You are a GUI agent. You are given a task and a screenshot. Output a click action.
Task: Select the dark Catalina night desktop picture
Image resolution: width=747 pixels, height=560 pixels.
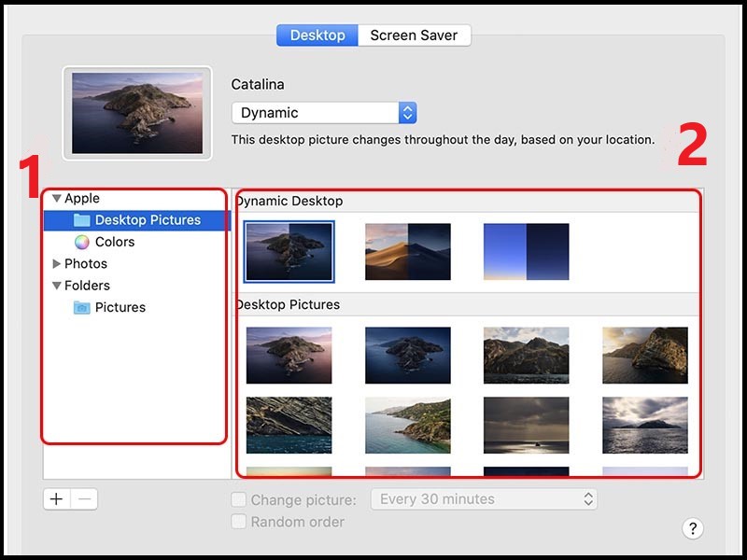(408, 356)
